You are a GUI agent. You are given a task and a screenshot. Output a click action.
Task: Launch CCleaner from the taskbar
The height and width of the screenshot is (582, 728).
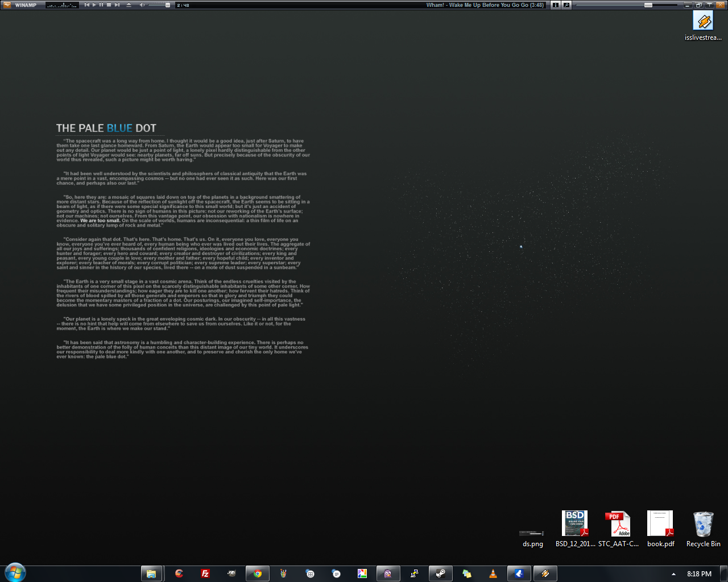179,573
